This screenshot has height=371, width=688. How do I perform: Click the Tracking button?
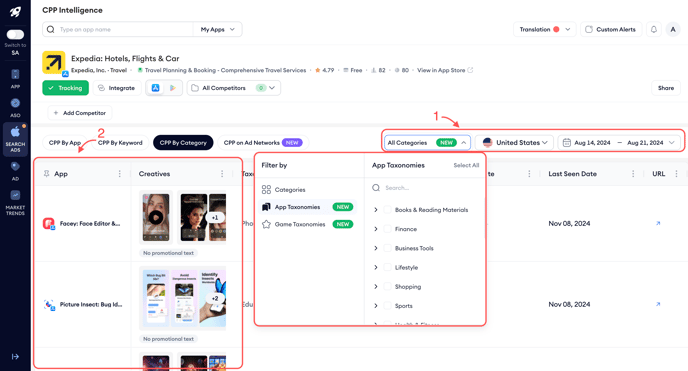[65, 88]
